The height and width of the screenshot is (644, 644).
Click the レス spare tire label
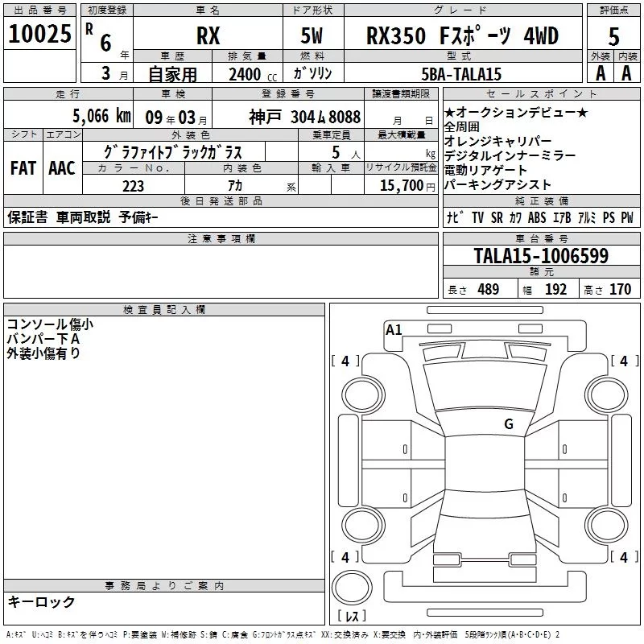(353, 616)
